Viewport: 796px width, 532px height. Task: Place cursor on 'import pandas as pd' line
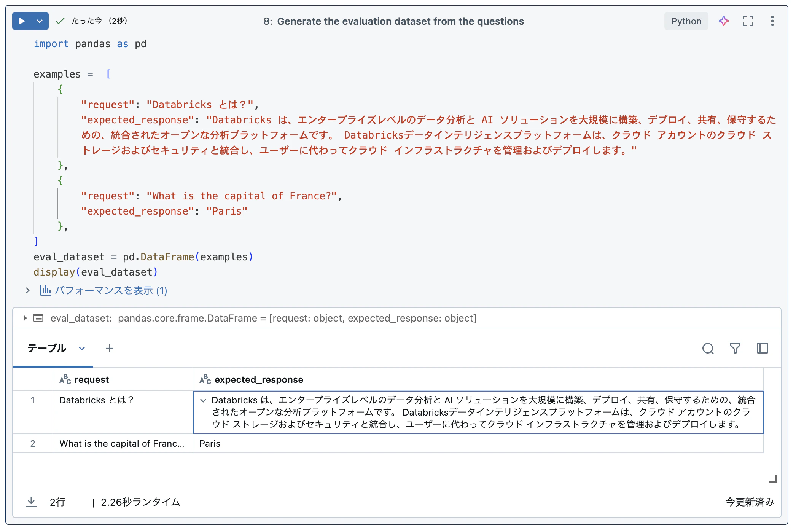click(x=90, y=44)
